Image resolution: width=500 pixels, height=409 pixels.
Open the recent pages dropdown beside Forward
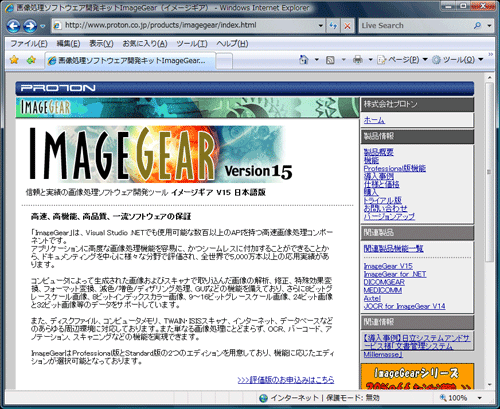43,26
